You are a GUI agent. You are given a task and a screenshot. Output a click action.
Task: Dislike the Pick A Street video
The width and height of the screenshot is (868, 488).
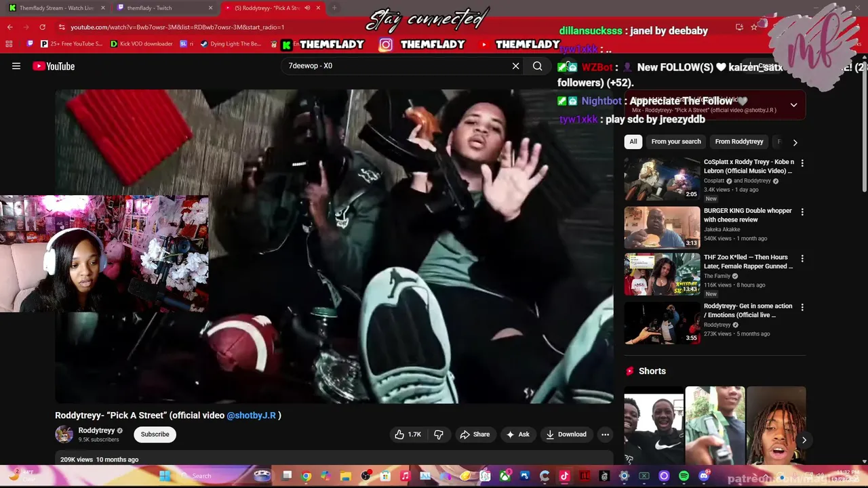(439, 434)
